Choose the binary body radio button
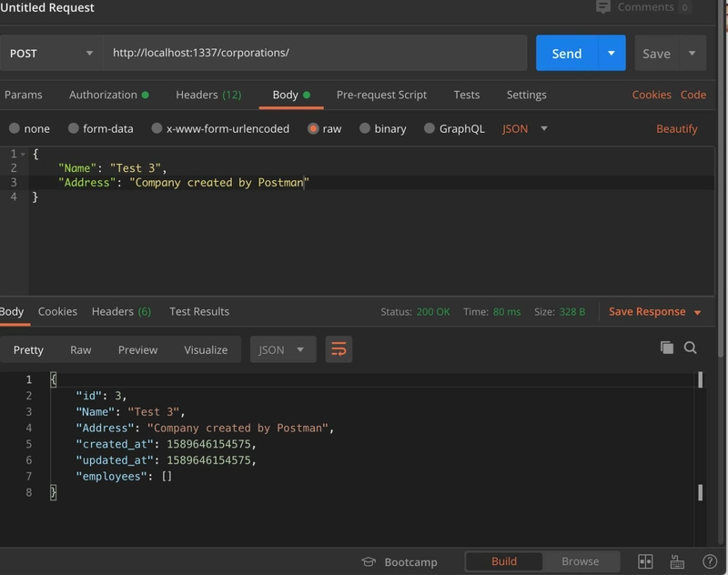Screen dimensions: 728x575 click(x=383, y=128)
